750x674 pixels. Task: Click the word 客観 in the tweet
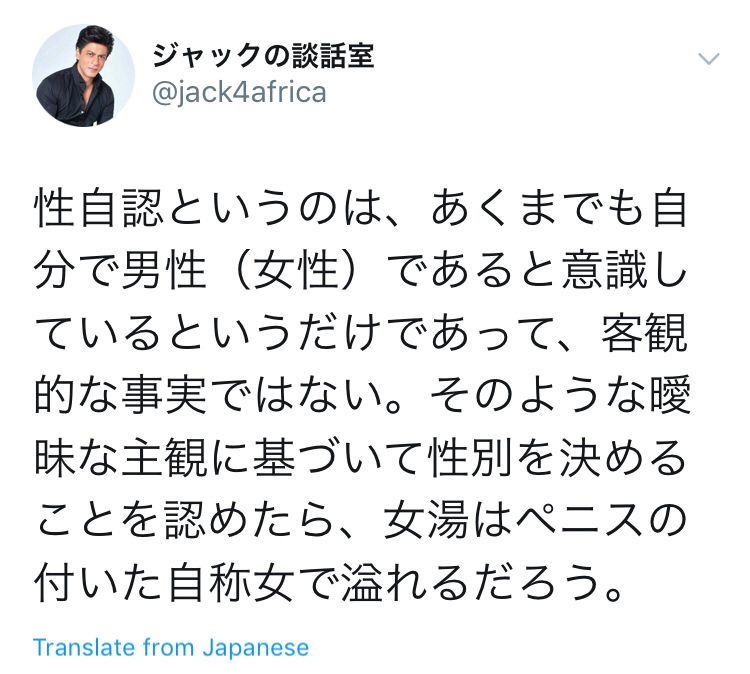click(645, 333)
